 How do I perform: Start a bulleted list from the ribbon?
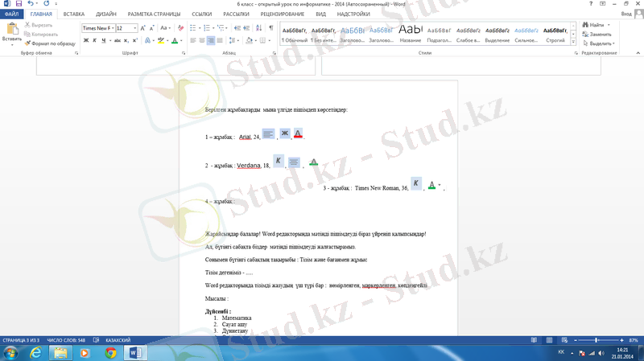coord(194,28)
